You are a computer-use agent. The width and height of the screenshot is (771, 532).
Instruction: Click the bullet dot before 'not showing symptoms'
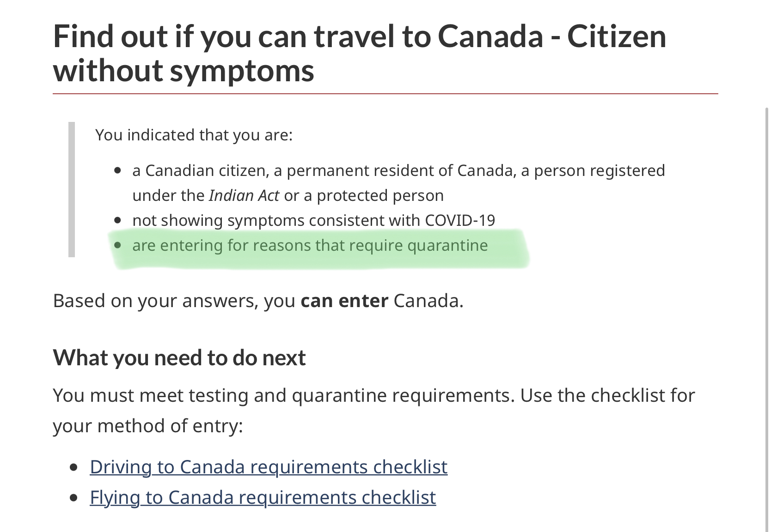point(118,220)
